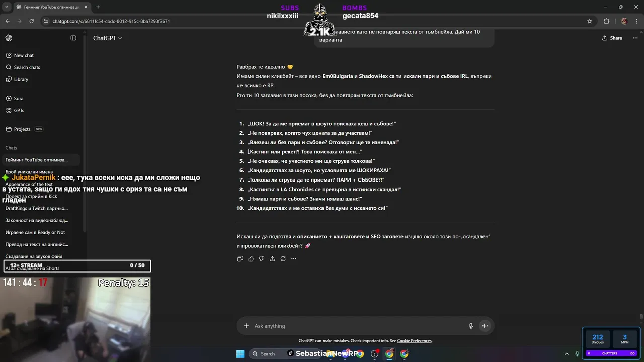Click heading text 'Chats' in sidebar
The width and height of the screenshot is (644, 362).
pyautogui.click(x=11, y=148)
